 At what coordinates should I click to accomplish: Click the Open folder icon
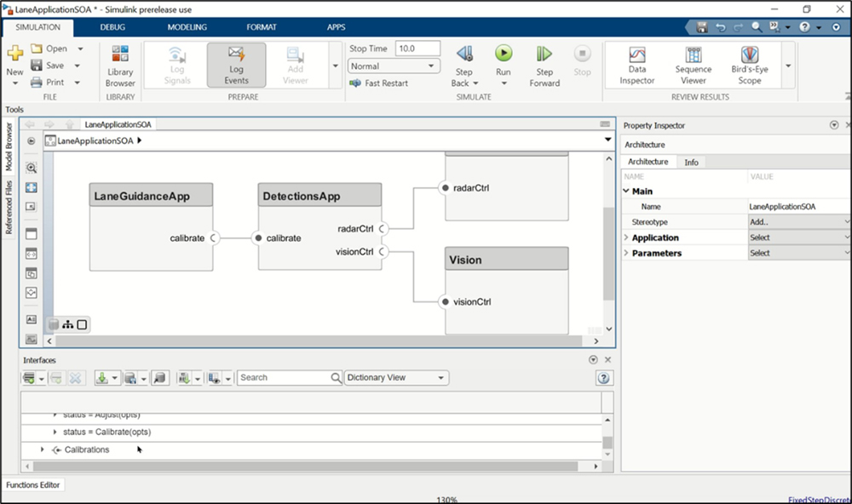[x=37, y=49]
